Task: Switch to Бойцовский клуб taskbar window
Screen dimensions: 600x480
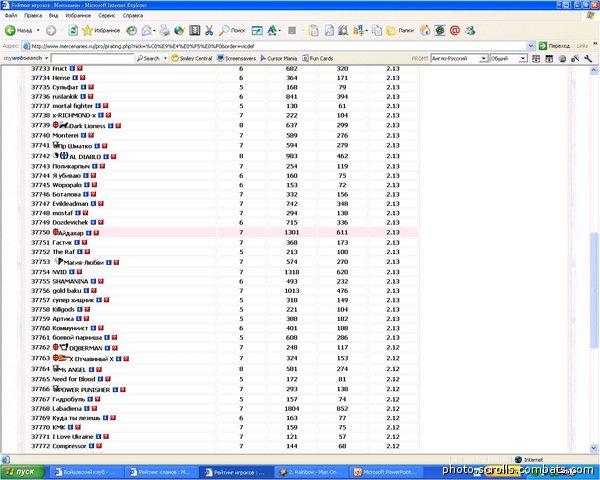Action: click(x=86, y=472)
